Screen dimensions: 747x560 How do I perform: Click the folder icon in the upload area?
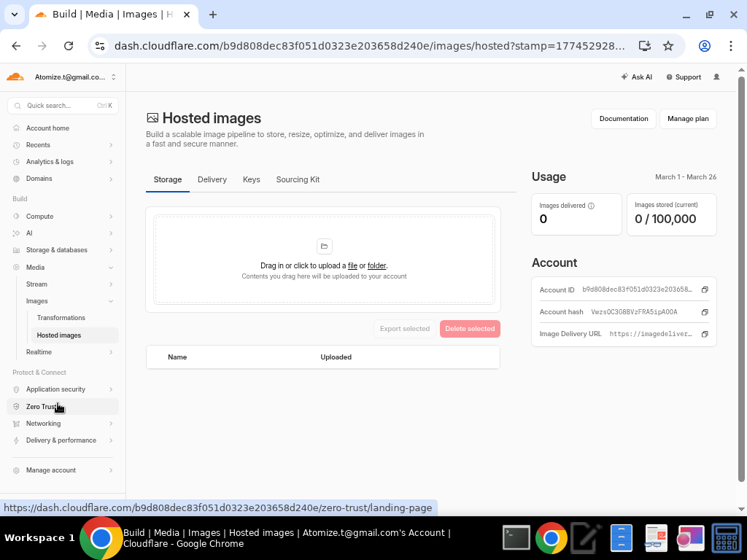324,246
